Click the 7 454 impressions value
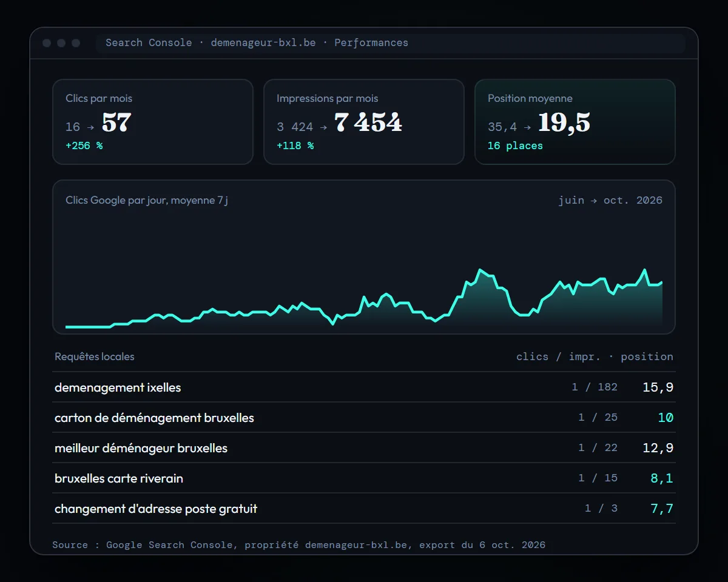 (x=368, y=123)
